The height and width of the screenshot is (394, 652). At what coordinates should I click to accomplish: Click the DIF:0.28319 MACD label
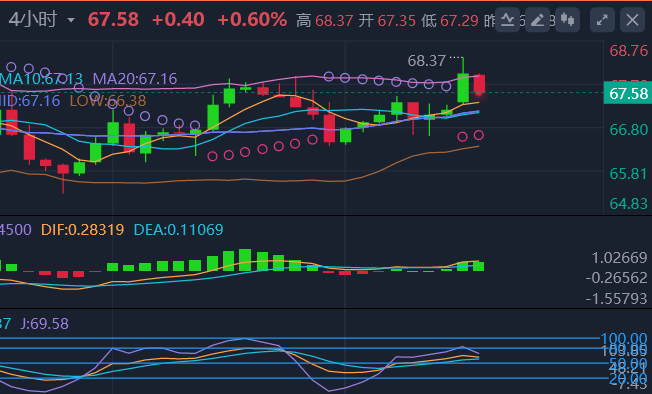click(82, 229)
